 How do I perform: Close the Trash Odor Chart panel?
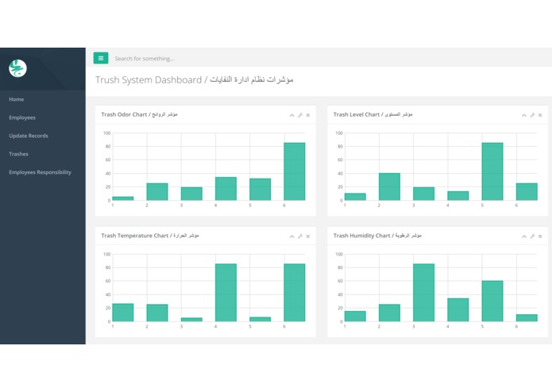pyautogui.click(x=308, y=115)
